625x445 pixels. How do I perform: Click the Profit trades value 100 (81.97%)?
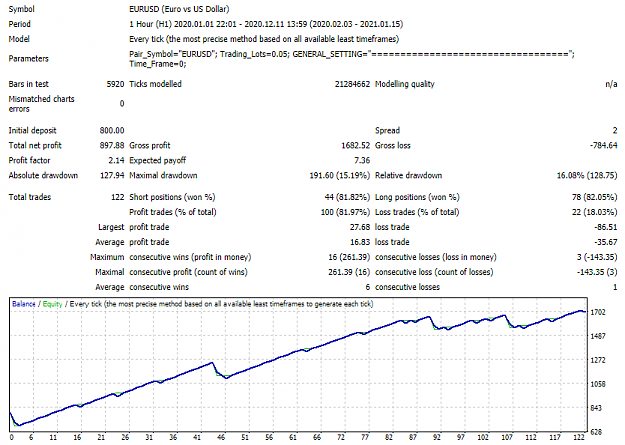pos(345,212)
